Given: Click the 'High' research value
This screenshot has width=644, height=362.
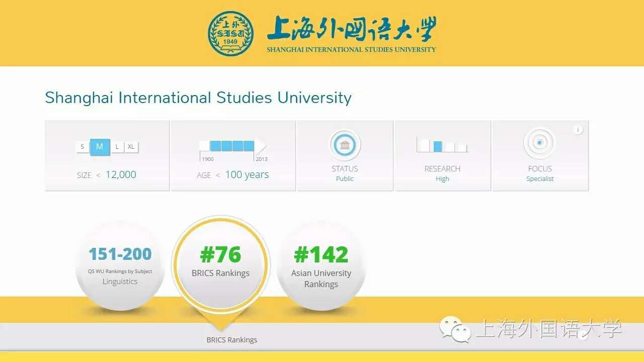Looking at the screenshot, I should [x=442, y=179].
